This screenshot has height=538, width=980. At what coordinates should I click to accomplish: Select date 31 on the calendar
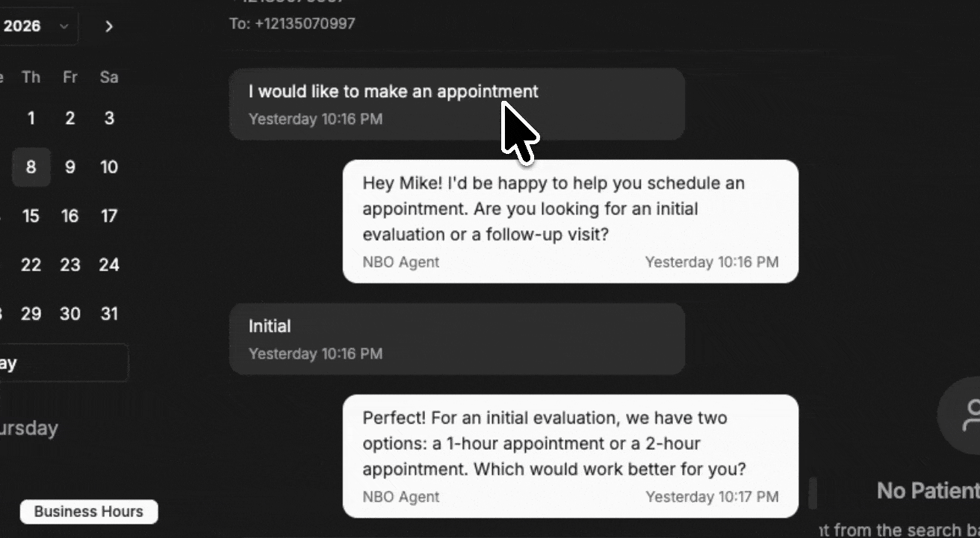[109, 314]
